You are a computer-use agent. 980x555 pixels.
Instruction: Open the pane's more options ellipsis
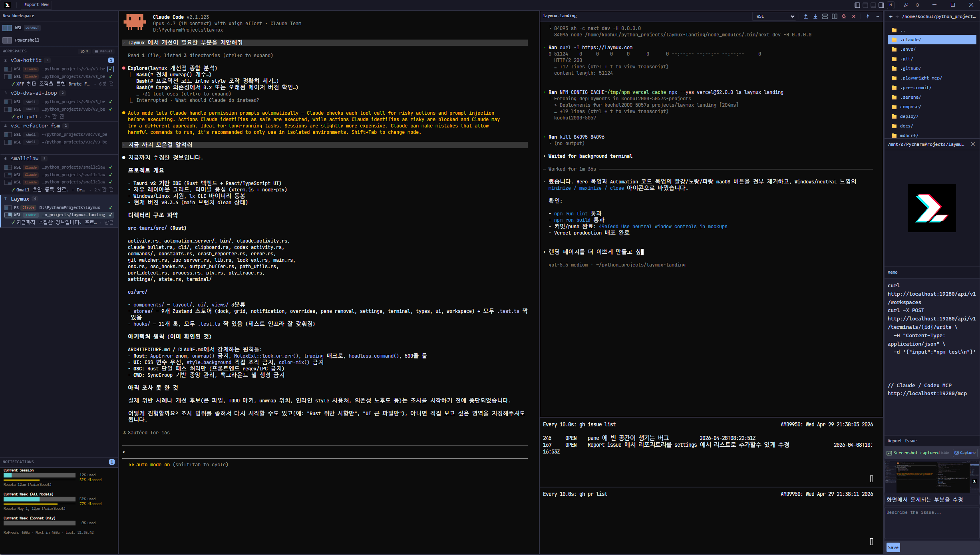877,16
